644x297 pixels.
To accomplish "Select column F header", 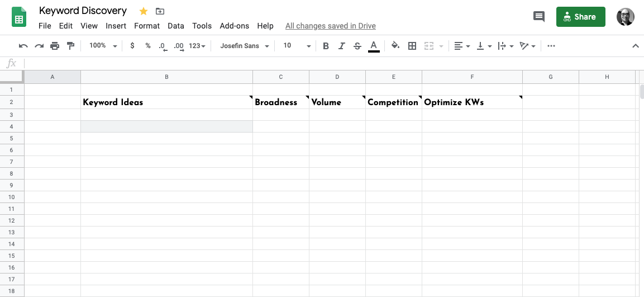I will pos(473,77).
